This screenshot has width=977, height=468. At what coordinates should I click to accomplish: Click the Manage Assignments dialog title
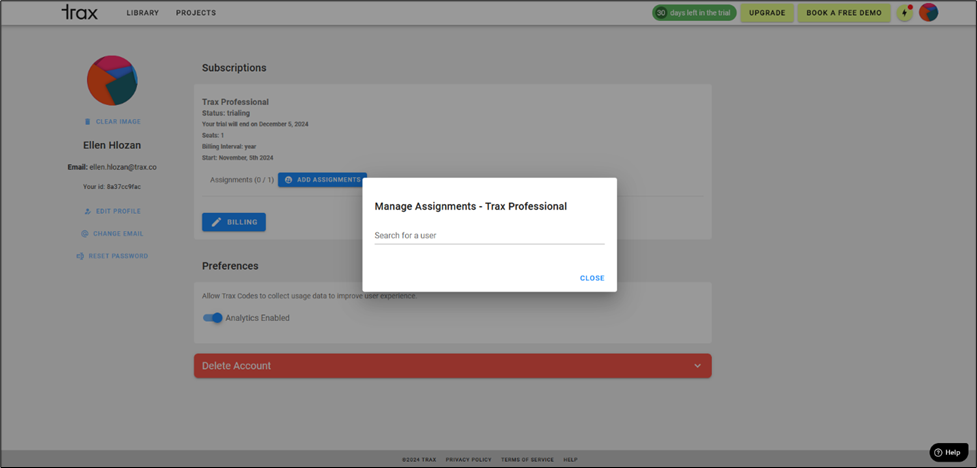pos(470,206)
